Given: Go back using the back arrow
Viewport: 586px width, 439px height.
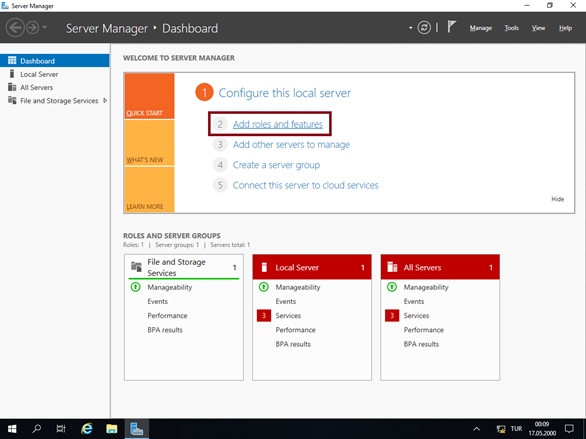Looking at the screenshot, I should point(15,28).
